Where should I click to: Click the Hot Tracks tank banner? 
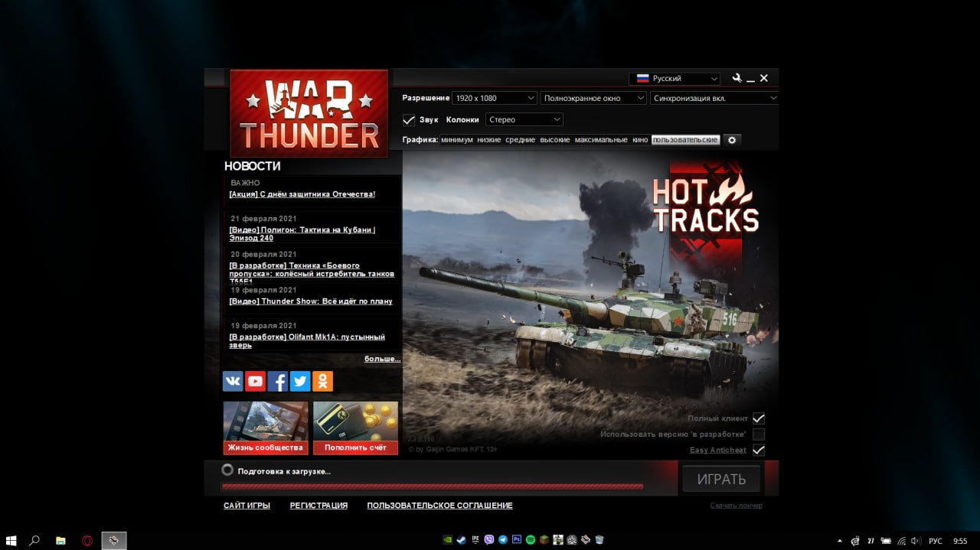pyautogui.click(x=590, y=305)
